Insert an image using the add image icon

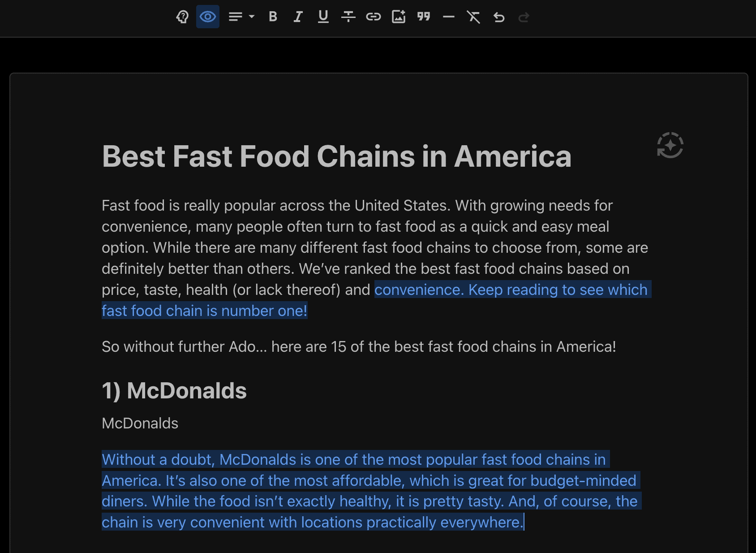point(398,17)
